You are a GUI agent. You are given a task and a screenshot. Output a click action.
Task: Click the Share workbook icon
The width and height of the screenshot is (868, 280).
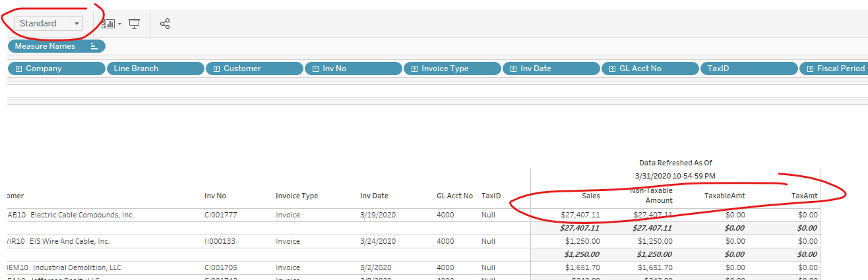tap(165, 24)
